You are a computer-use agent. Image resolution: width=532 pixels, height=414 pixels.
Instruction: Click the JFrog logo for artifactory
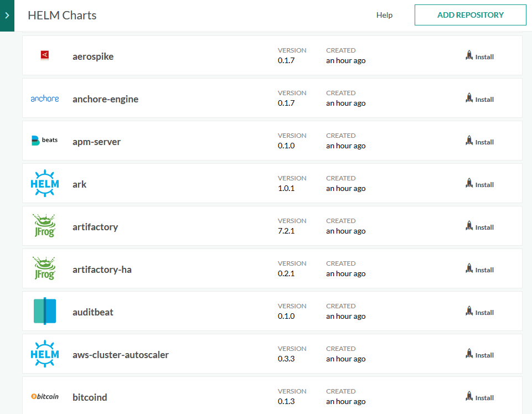(45, 226)
